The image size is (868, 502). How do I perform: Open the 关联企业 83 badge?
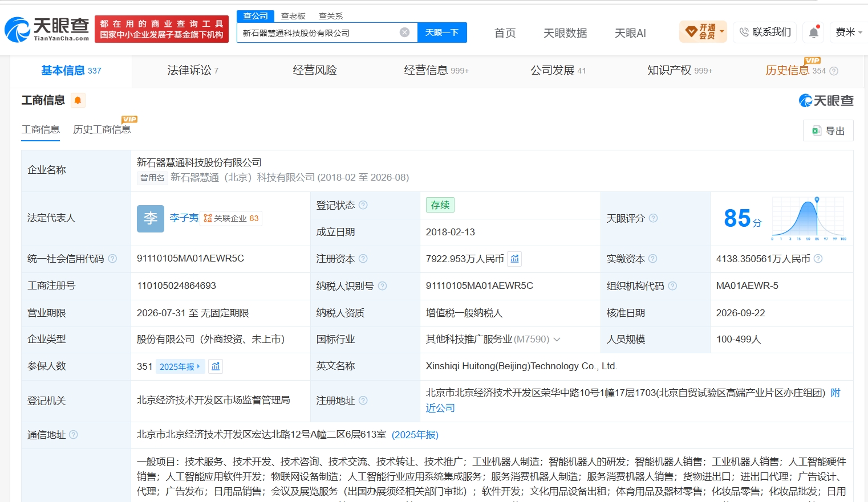click(231, 218)
